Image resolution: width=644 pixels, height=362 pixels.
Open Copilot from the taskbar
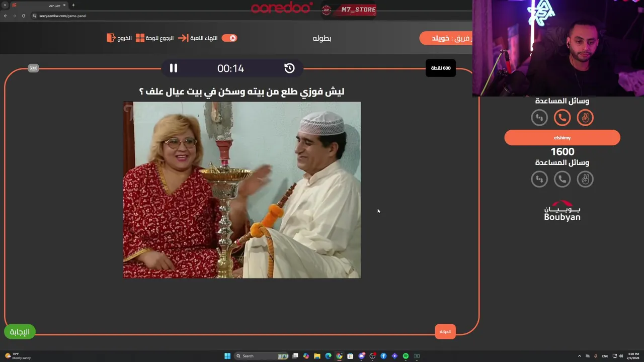click(x=306, y=356)
